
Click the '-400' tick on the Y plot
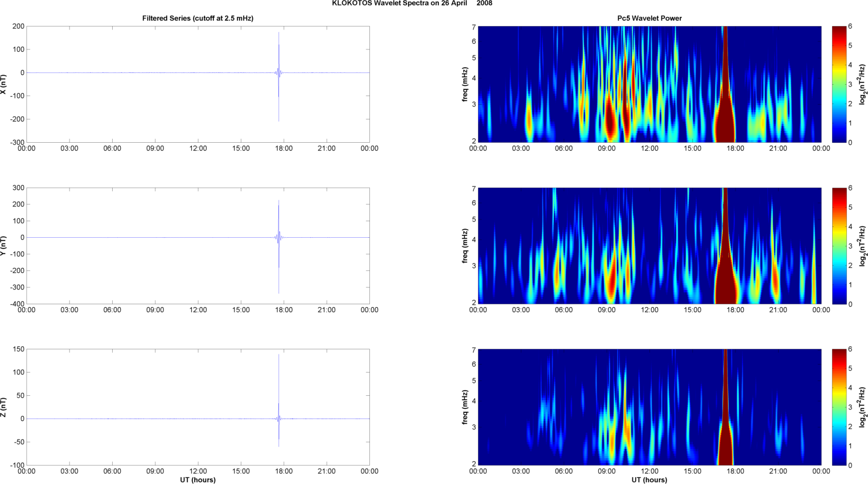pos(17,304)
